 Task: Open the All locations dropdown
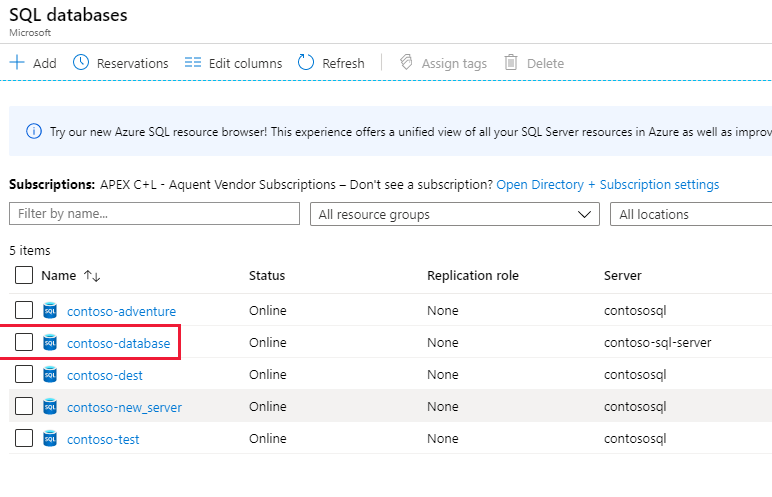(690, 214)
